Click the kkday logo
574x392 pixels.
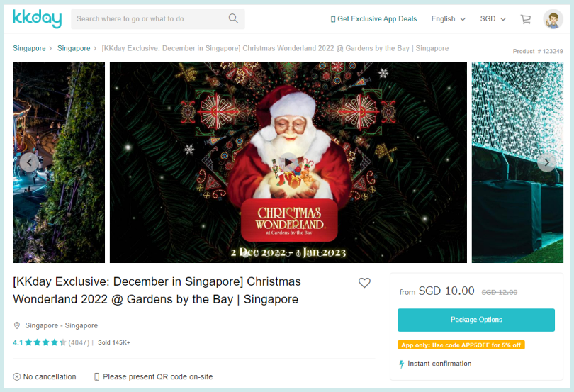(37, 18)
